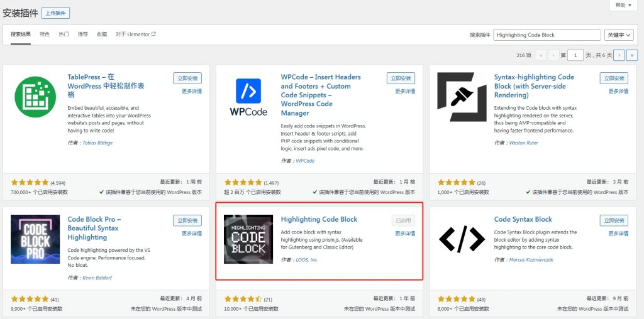This screenshot has height=319, width=644.
Task: Open the TablePress plugin title link
Action: pos(106,85)
